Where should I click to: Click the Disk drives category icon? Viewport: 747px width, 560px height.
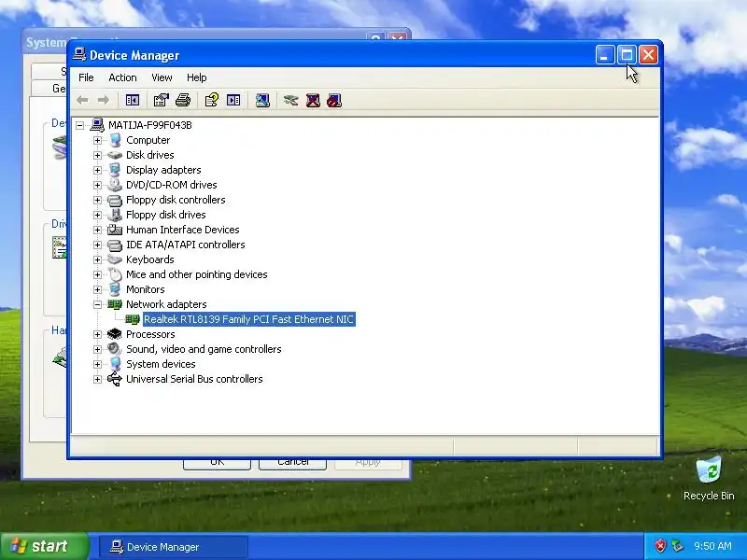(115, 155)
